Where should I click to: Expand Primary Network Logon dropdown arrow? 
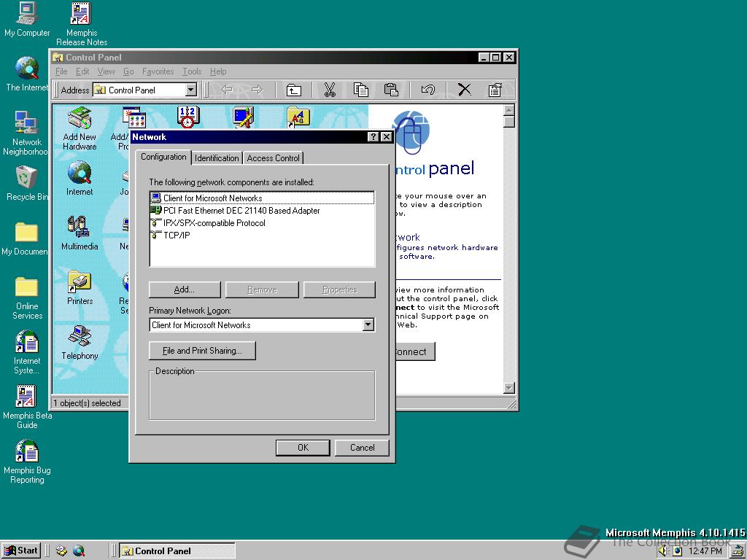click(x=368, y=325)
